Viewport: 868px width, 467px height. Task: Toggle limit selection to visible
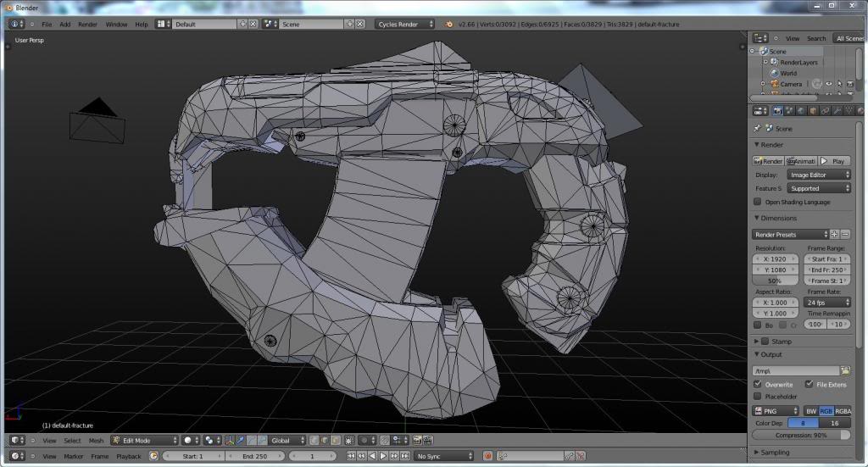point(350,441)
